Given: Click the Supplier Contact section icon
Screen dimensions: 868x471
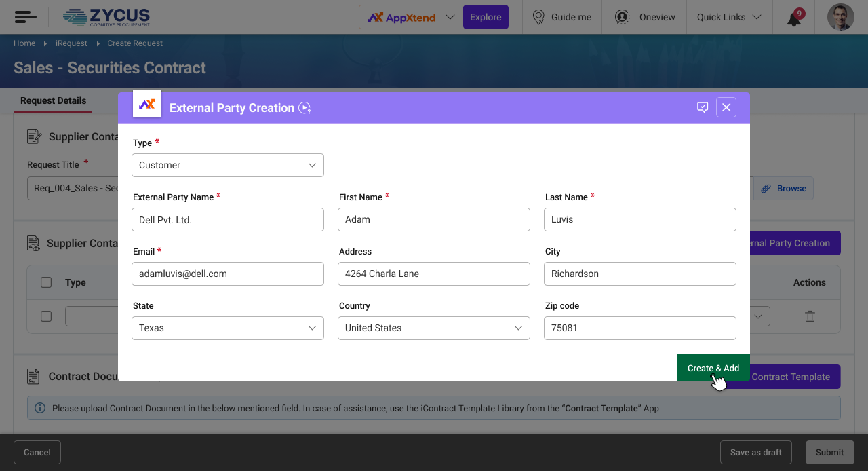Looking at the screenshot, I should [34, 136].
